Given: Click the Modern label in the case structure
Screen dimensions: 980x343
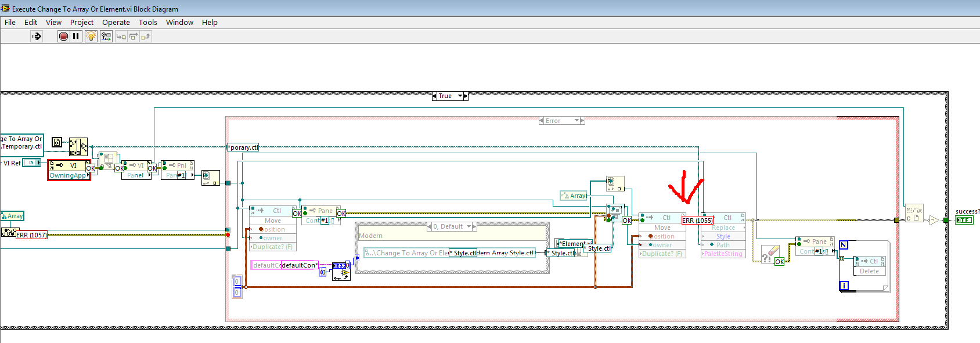Looking at the screenshot, I should [371, 236].
